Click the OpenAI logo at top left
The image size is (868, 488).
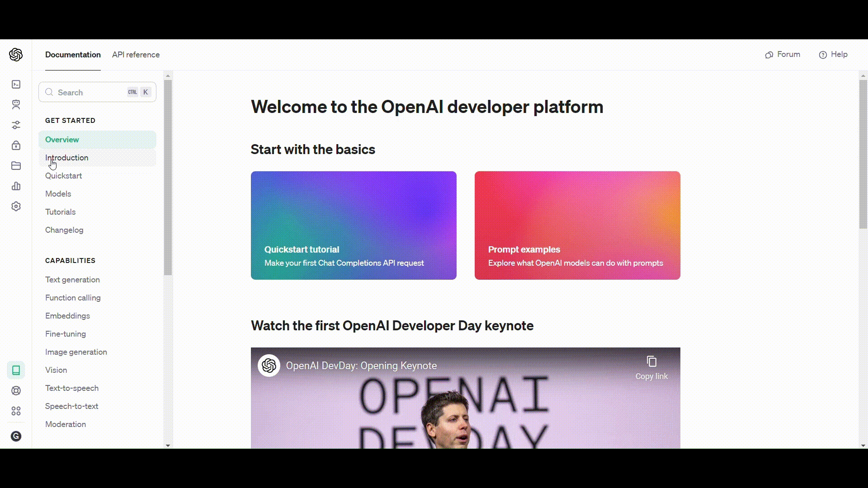[16, 55]
